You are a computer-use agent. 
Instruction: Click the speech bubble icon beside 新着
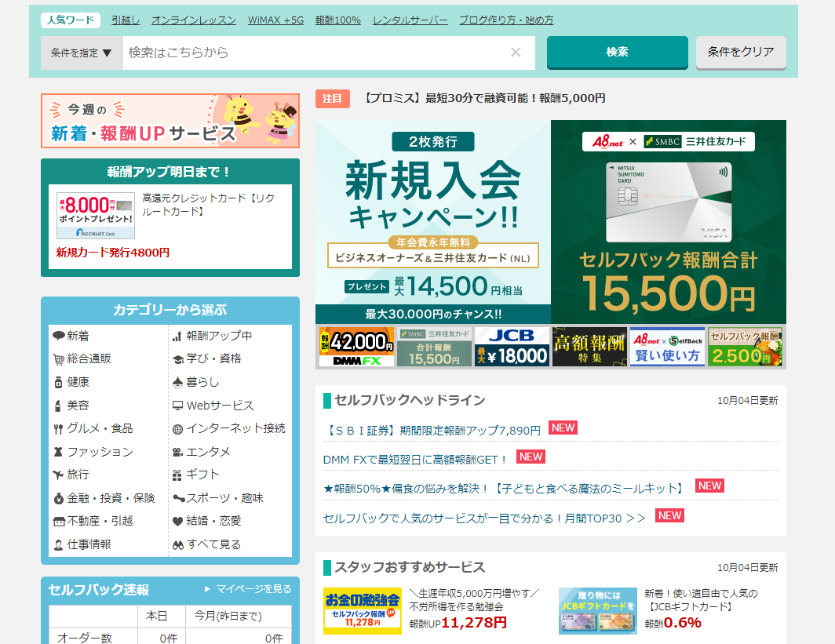coord(59,336)
